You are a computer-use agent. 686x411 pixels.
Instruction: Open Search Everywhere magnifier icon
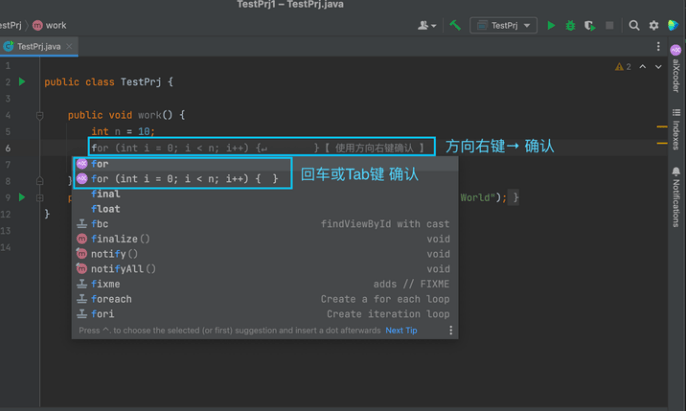pos(634,25)
